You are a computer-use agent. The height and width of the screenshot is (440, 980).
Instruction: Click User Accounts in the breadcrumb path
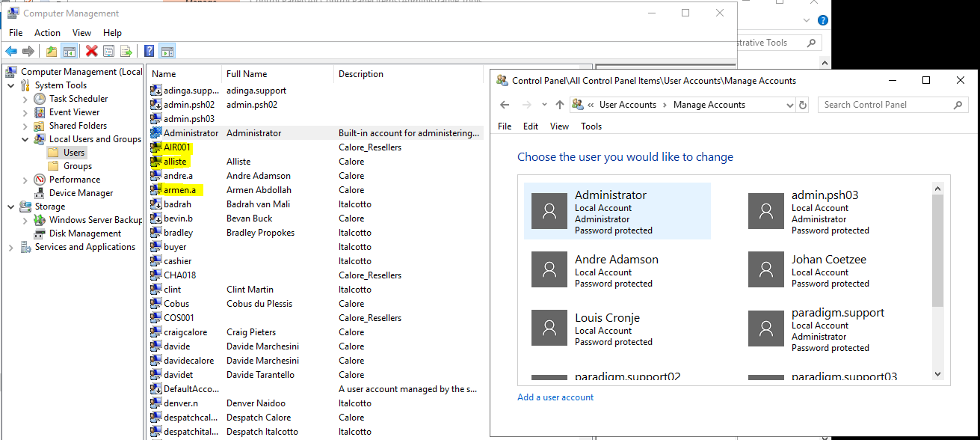[x=628, y=105]
